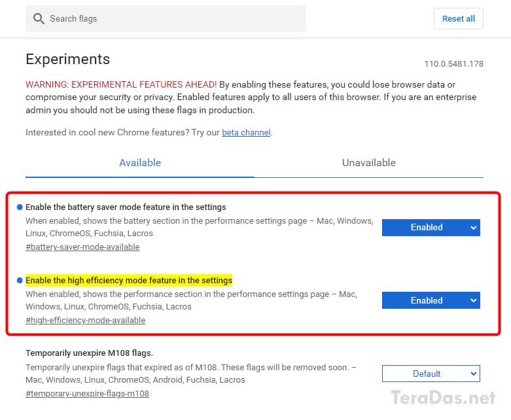
Task: Open #battery-saver-mode-available anchor link
Action: (x=82, y=247)
